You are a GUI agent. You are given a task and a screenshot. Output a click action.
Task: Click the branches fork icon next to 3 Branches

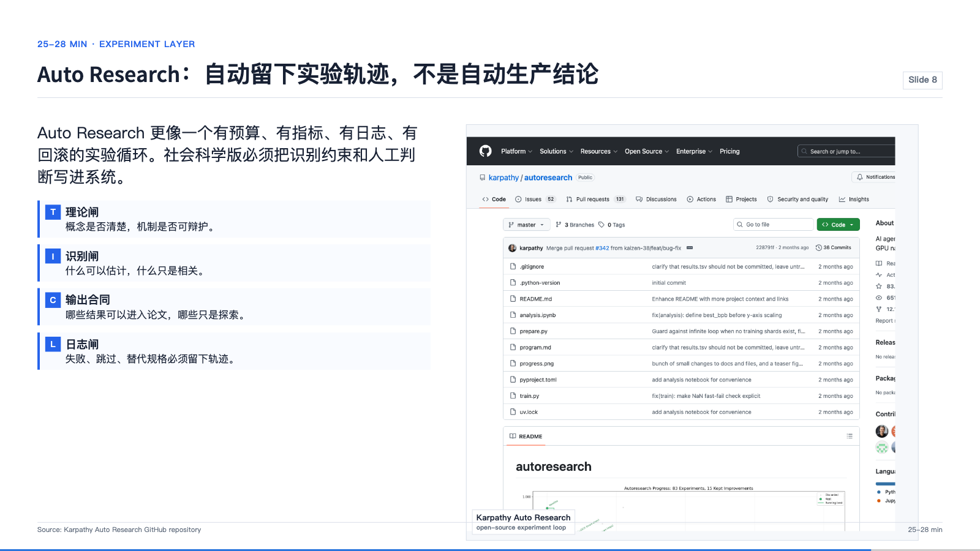(559, 225)
